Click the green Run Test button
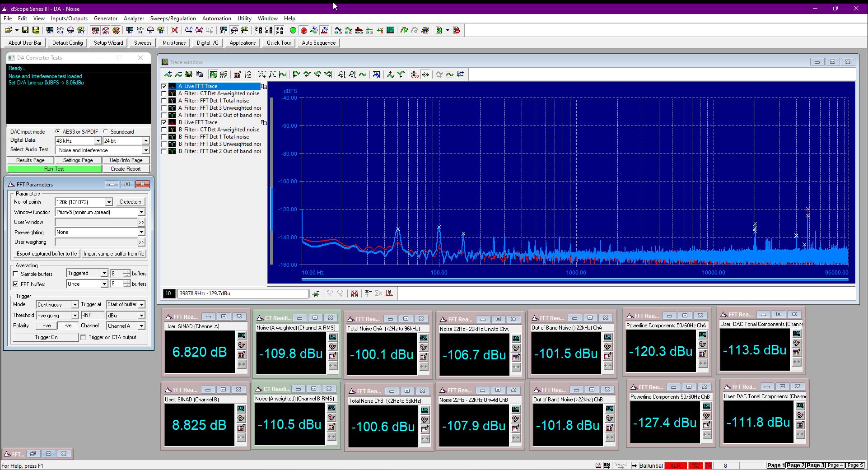The height and width of the screenshot is (470, 868). 54,169
